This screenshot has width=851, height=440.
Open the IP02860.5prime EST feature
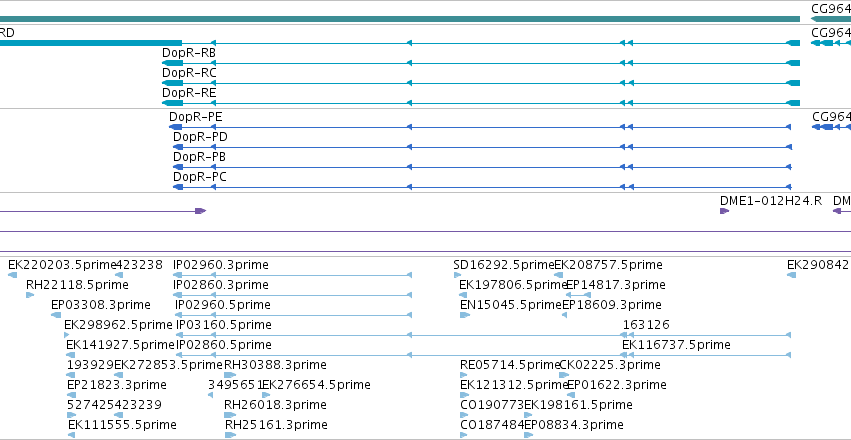pos(482,355)
